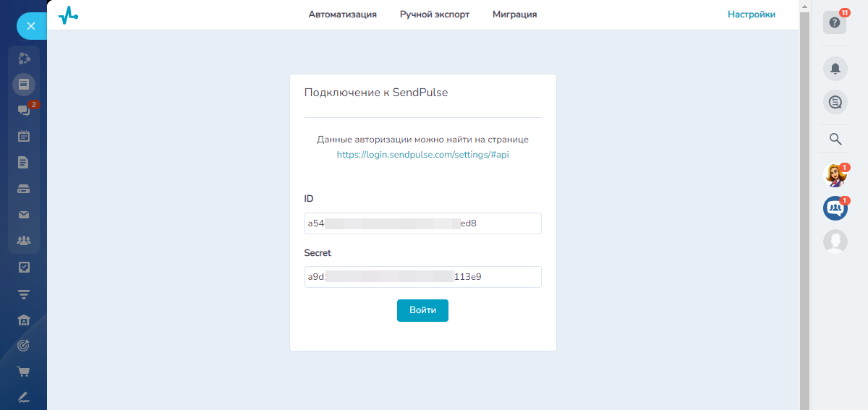
Task: Open the funnel icon in sidebar
Action: click(24, 294)
